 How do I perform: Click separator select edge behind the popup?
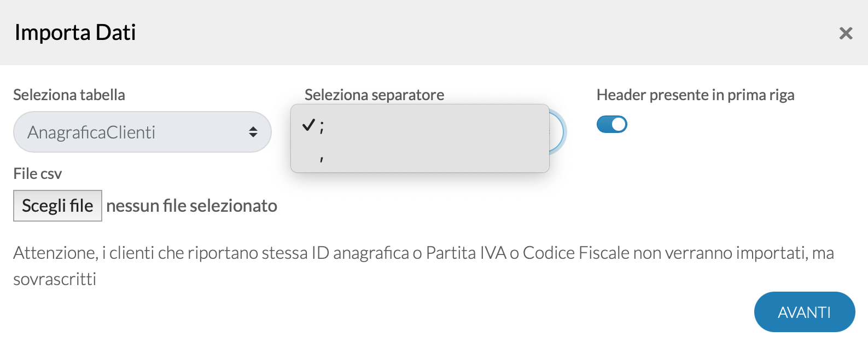[558, 132]
